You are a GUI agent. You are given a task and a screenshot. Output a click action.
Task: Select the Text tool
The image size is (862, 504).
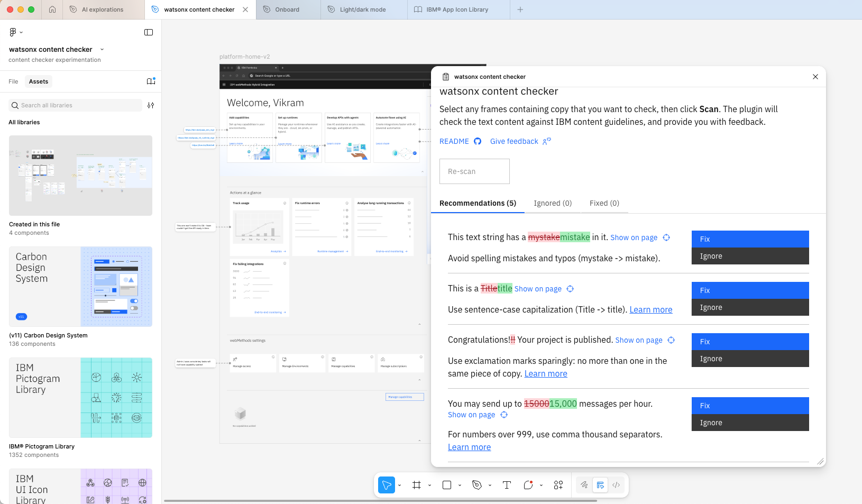(507, 485)
